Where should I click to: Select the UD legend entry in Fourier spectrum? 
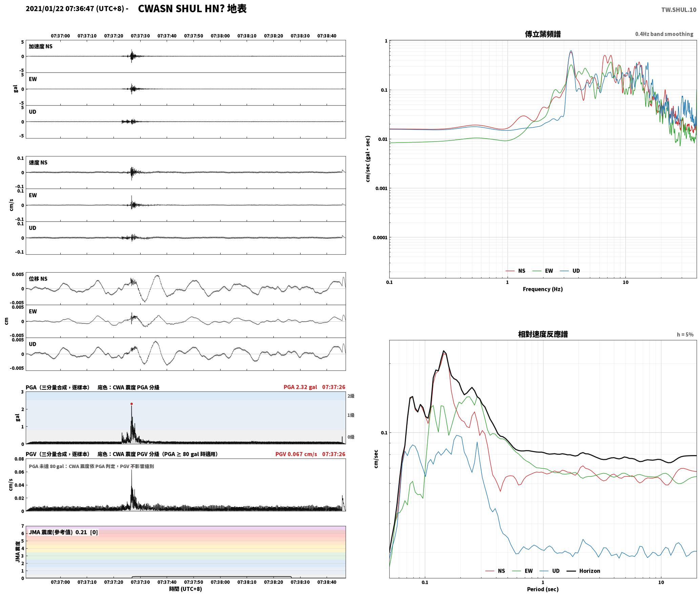click(x=570, y=271)
